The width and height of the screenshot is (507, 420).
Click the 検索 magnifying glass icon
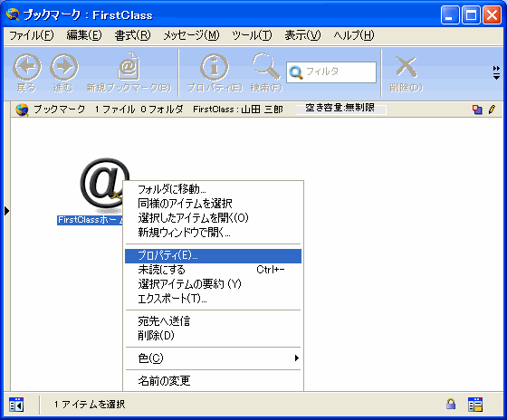click(x=266, y=67)
